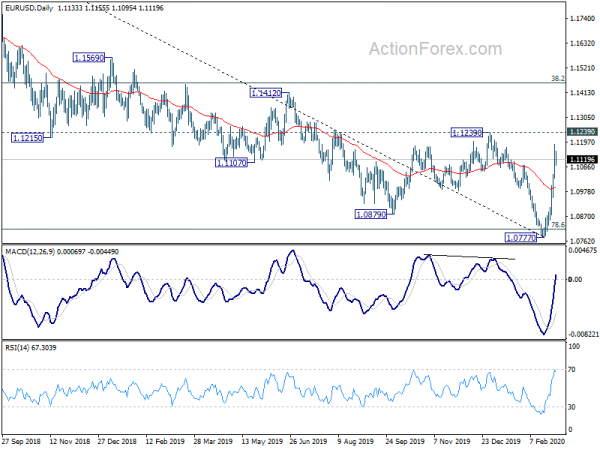This screenshot has width=600, height=450.
Task: Select 1.08700 on the price axis
Action: 582,217
